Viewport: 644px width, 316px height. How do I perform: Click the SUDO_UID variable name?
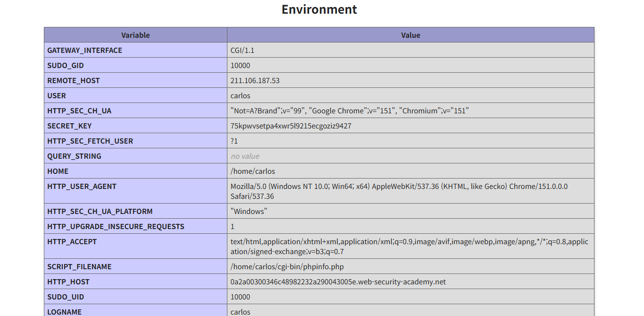[66, 297]
